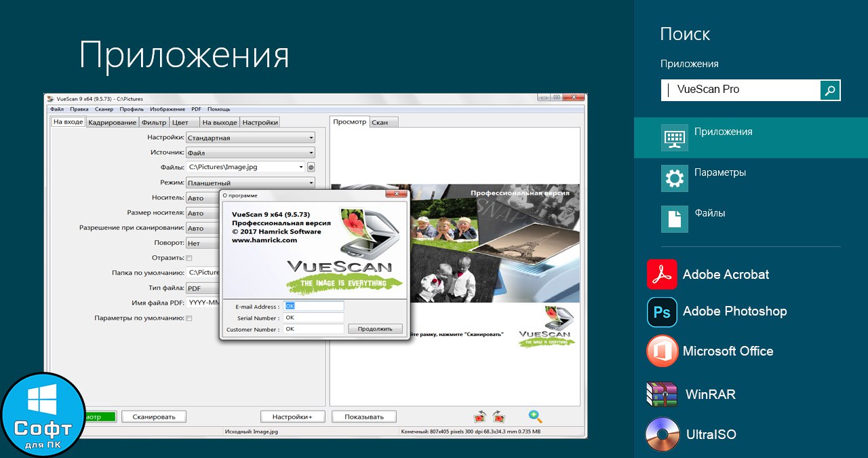
Task: Click the rotate left icon in VueScan
Action: point(479,417)
